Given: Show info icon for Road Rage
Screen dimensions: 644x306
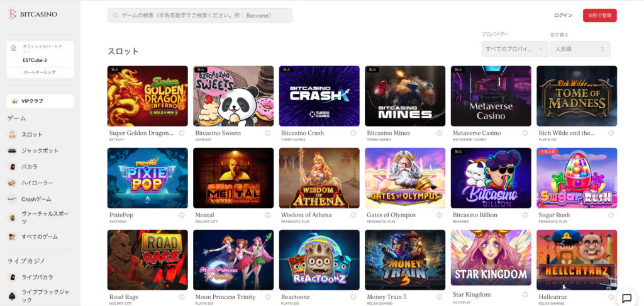Looking at the screenshot, I should coord(182,297).
